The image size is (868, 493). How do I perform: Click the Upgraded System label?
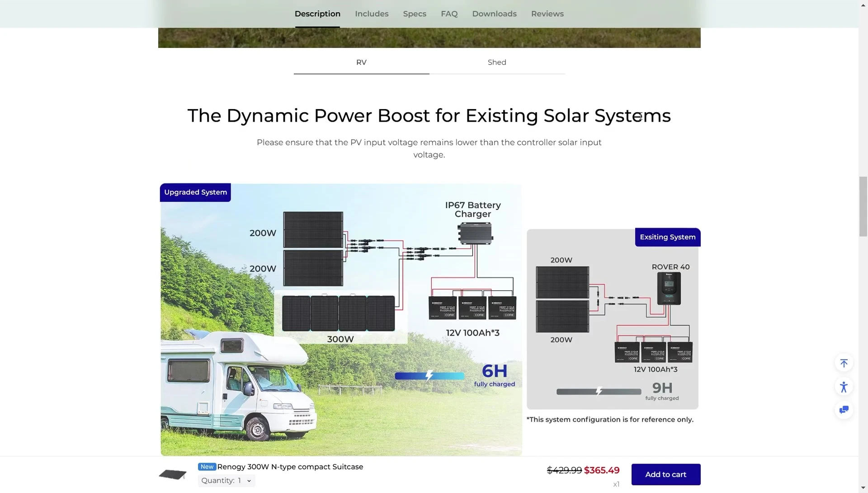(195, 192)
